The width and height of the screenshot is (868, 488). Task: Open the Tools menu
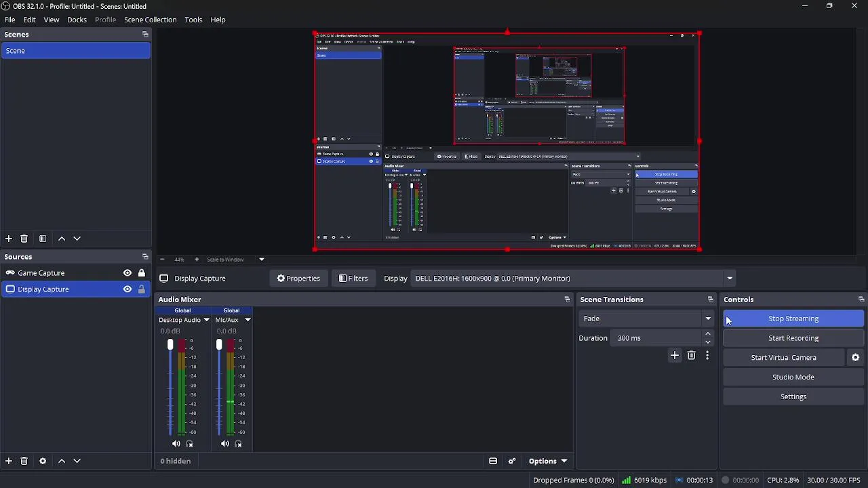193,20
